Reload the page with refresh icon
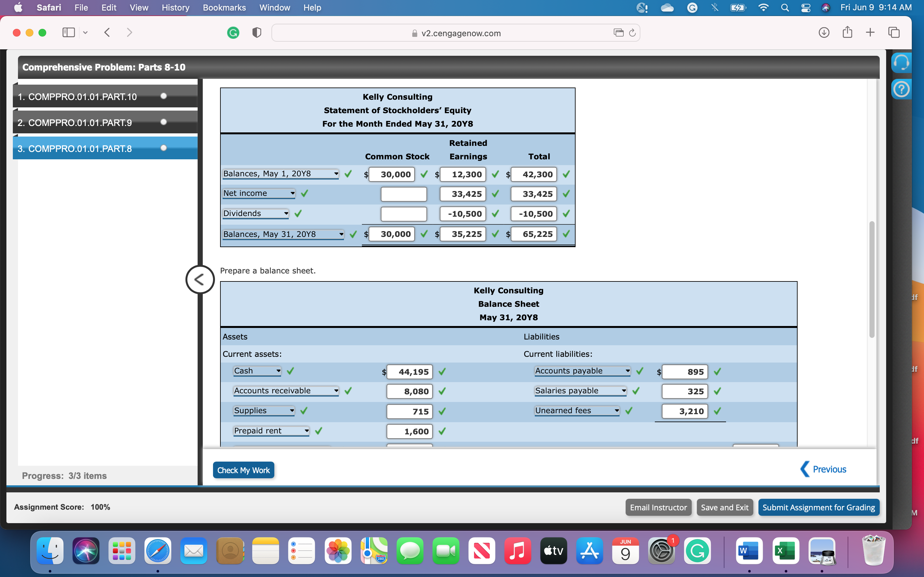The height and width of the screenshot is (577, 924). click(x=632, y=33)
